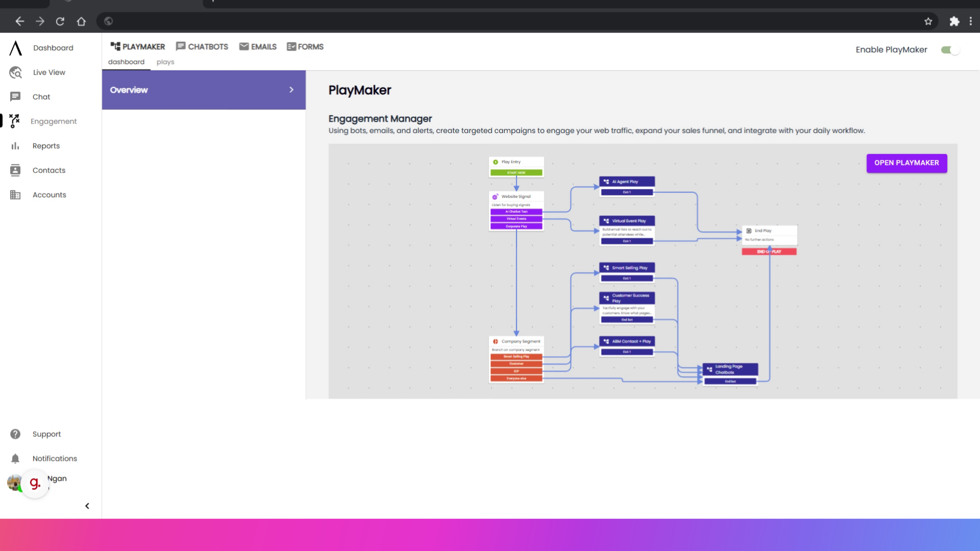This screenshot has width=980, height=551.
Task: Expand the Overview panel chevron
Action: (291, 90)
